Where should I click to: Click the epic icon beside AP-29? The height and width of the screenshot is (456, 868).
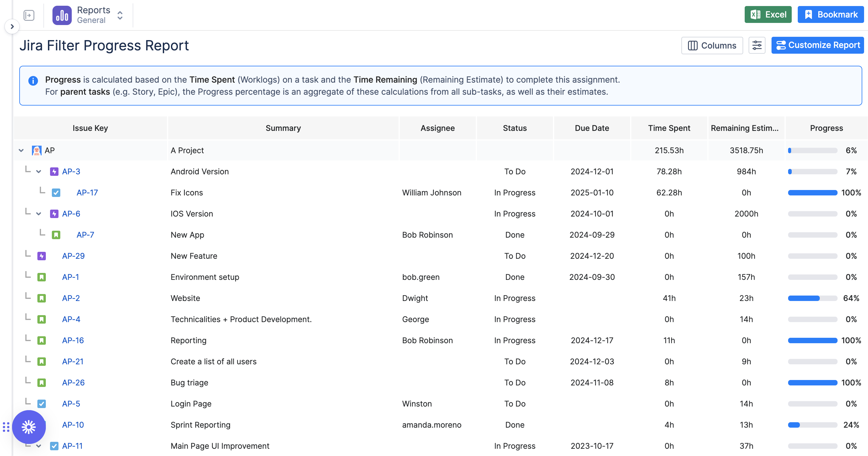pyautogui.click(x=41, y=256)
